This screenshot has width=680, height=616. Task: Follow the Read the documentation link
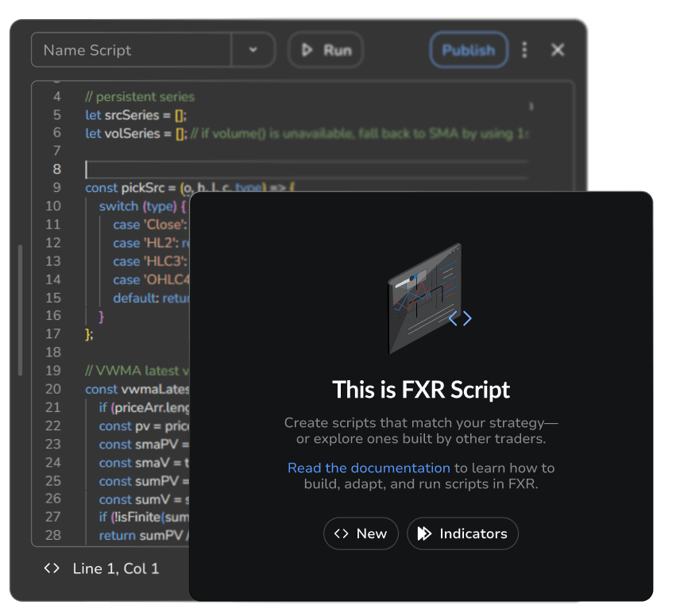click(369, 468)
